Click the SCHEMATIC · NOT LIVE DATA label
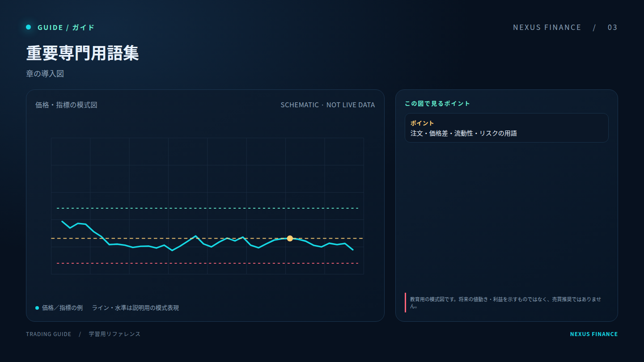Image resolution: width=644 pixels, height=362 pixels. [x=328, y=105]
